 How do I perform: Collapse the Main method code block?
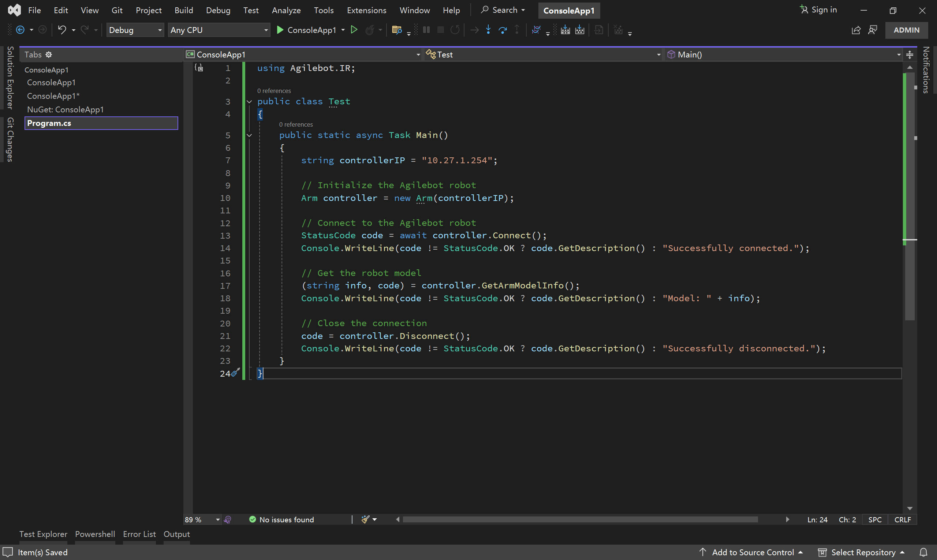(x=249, y=135)
